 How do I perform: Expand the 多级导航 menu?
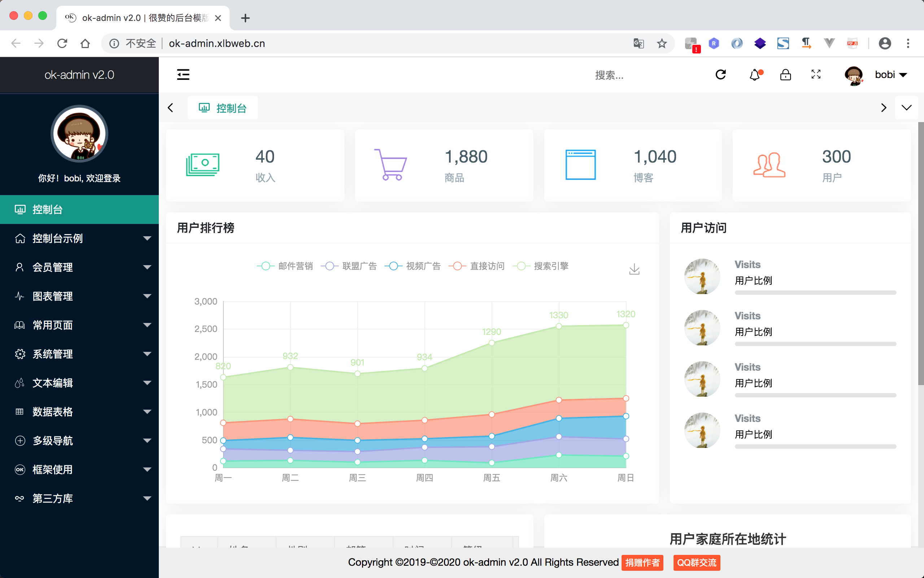pyautogui.click(x=79, y=440)
